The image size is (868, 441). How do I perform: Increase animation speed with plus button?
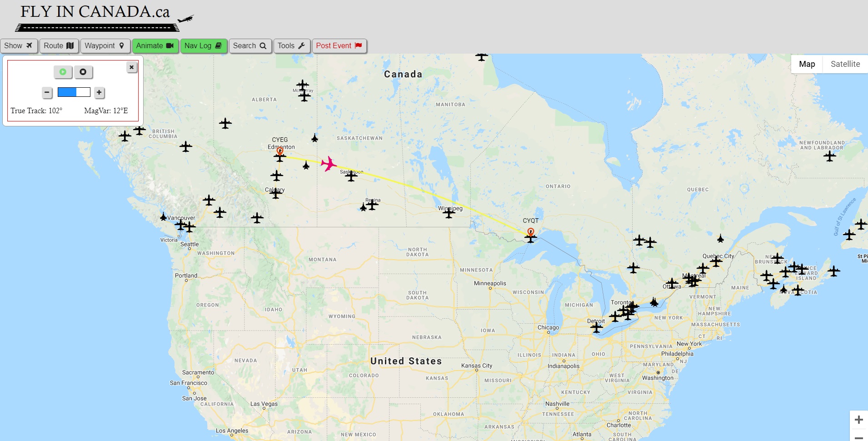click(x=99, y=93)
